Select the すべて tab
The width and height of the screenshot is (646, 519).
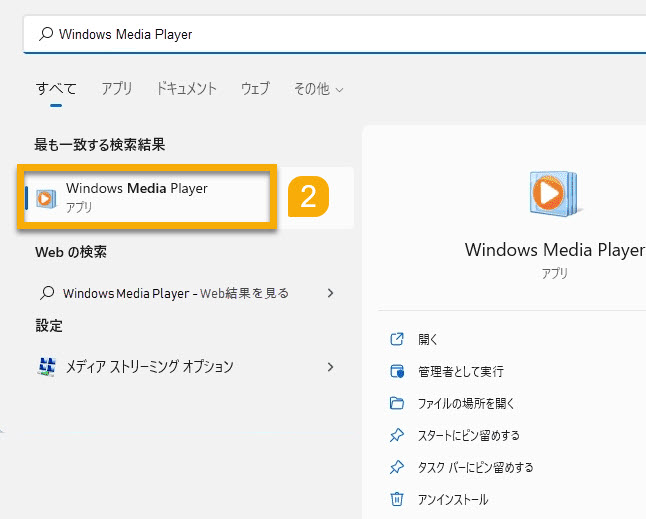tap(56, 89)
